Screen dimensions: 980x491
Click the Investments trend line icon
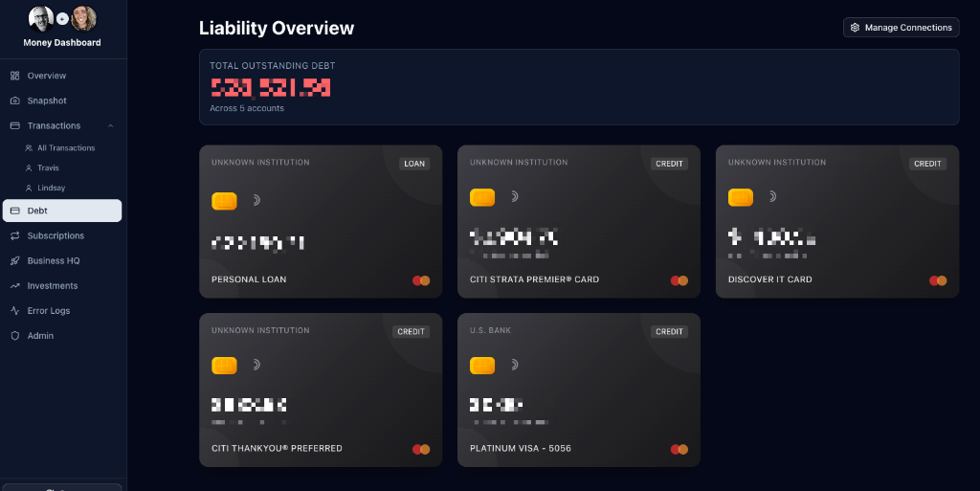pos(15,285)
